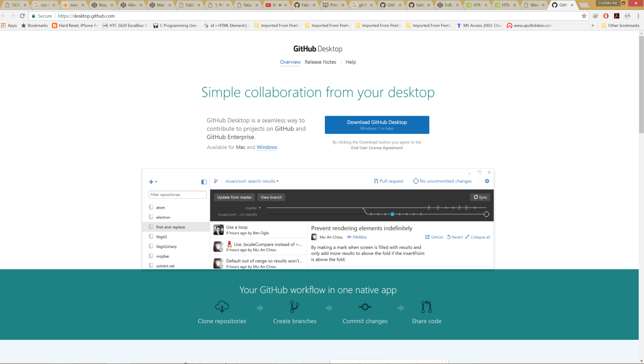Open the HTC S620 Excalibur bookmark
Viewport: 644px width, 364px height.
[125, 25]
